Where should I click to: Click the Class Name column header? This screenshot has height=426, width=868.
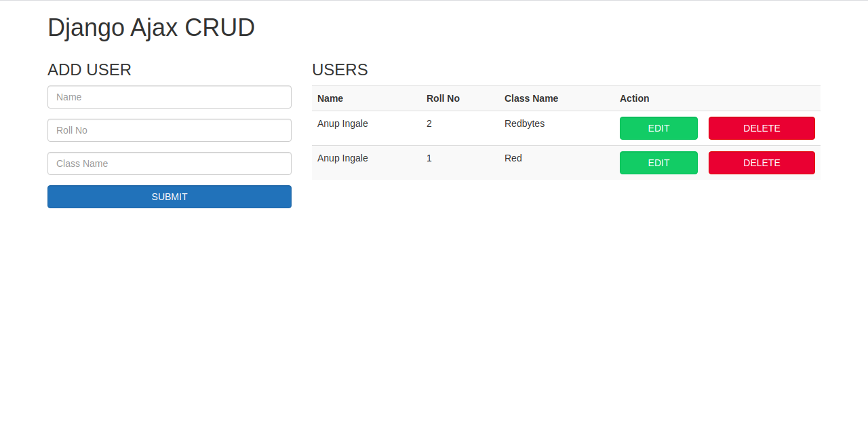coord(531,98)
